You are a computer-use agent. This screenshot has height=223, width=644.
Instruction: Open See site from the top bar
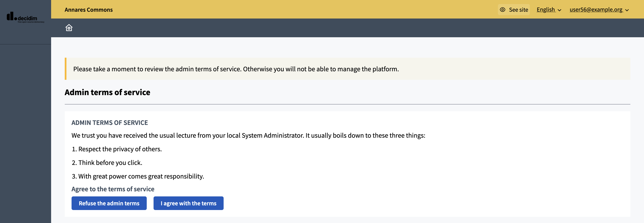[x=514, y=10]
